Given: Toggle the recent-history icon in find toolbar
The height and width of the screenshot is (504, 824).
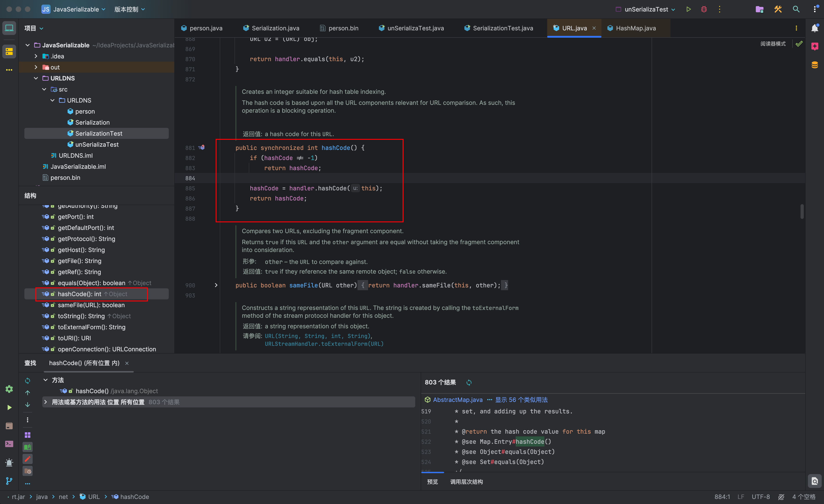Looking at the screenshot, I should click(27, 471).
